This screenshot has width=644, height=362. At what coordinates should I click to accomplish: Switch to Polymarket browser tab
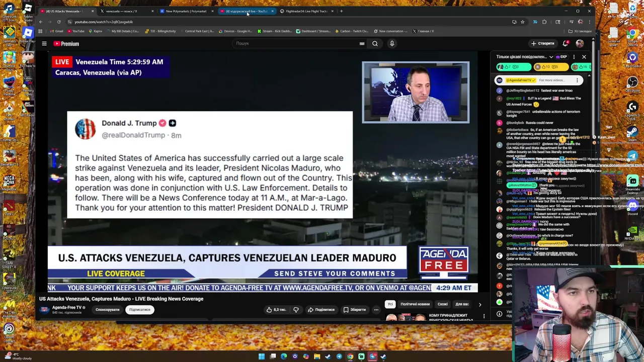coord(186,11)
